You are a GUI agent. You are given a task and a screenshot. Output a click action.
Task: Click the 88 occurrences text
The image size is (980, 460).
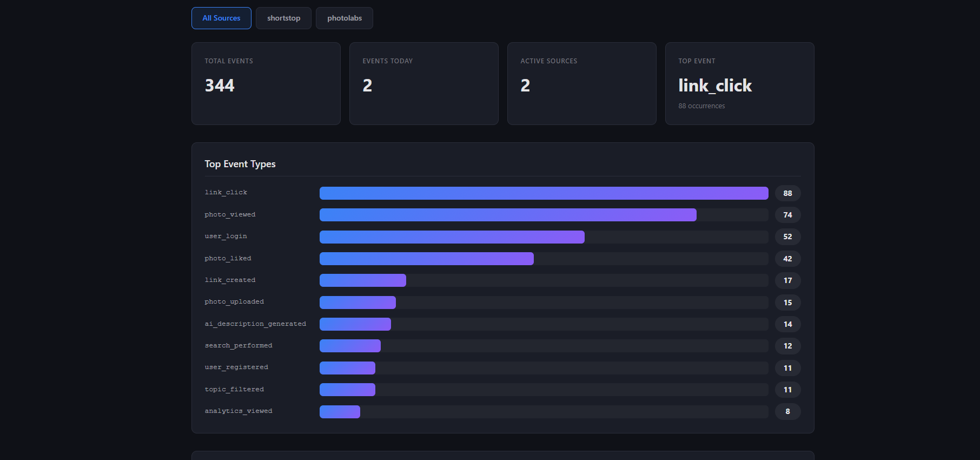(x=701, y=106)
